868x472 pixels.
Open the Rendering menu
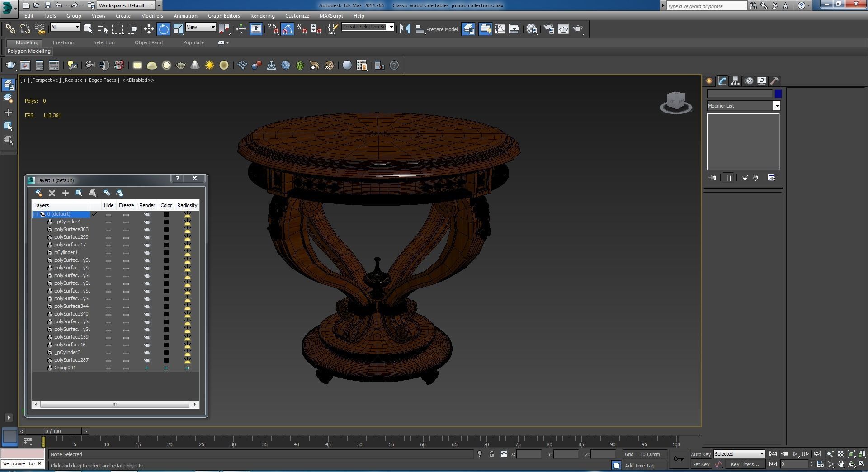pos(262,16)
